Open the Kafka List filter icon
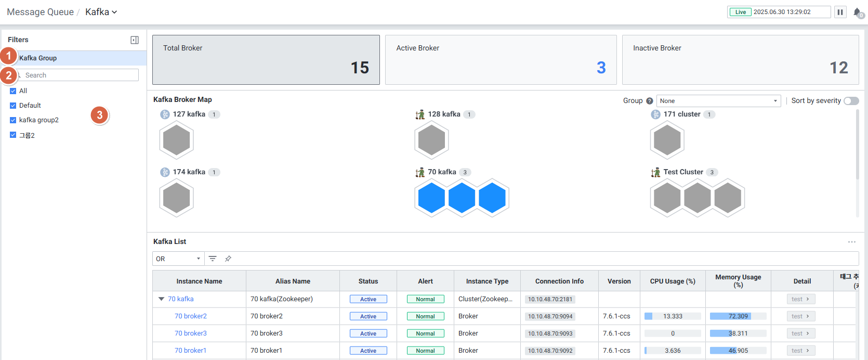The height and width of the screenshot is (360, 868). (213, 259)
